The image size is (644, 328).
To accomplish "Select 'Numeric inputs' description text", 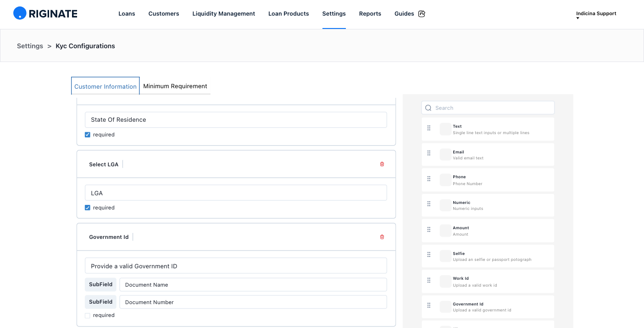I will tap(468, 209).
